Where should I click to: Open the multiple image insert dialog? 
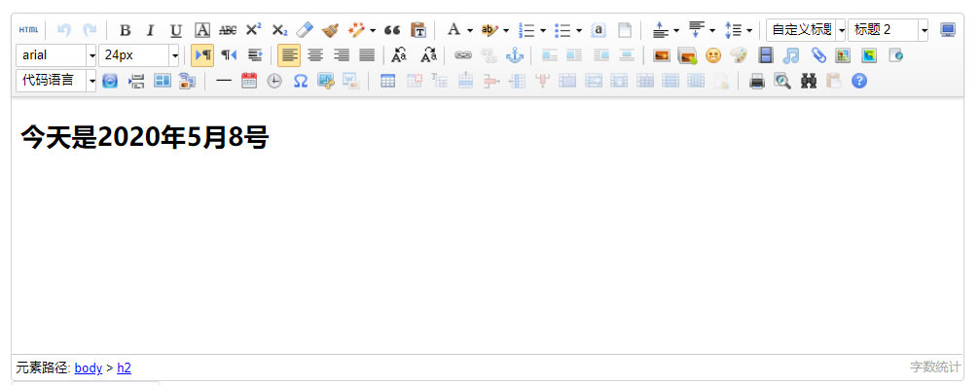[x=687, y=55]
